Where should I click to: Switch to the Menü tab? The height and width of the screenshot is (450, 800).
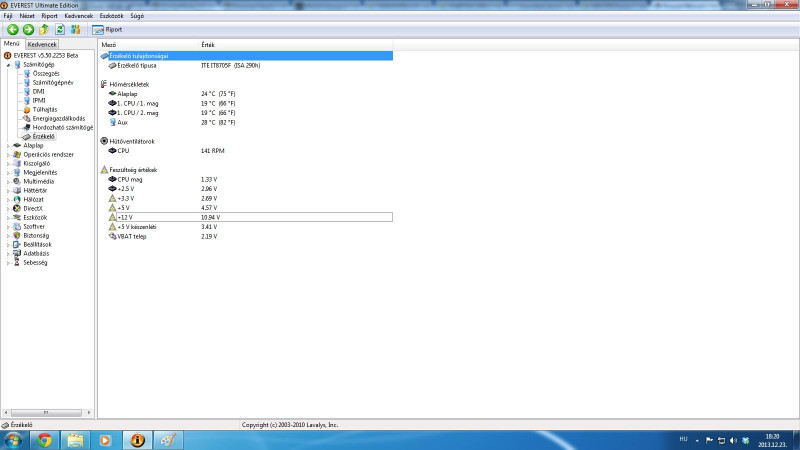[x=12, y=44]
